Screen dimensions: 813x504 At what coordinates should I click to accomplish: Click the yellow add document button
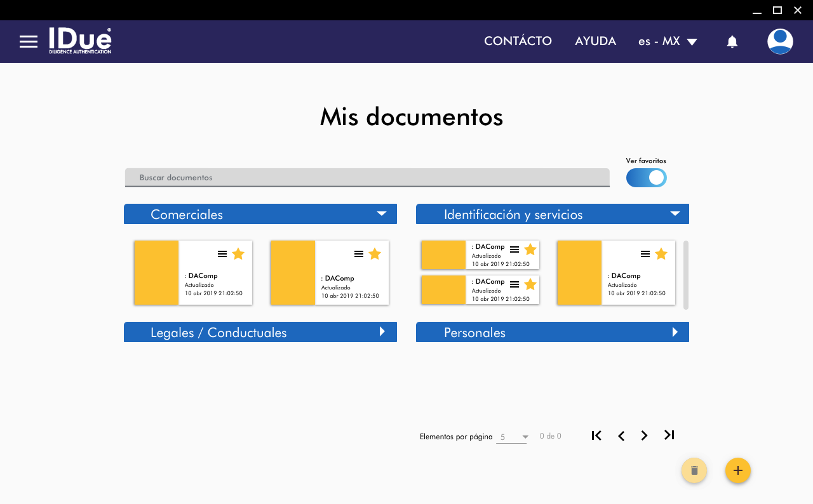(x=737, y=470)
